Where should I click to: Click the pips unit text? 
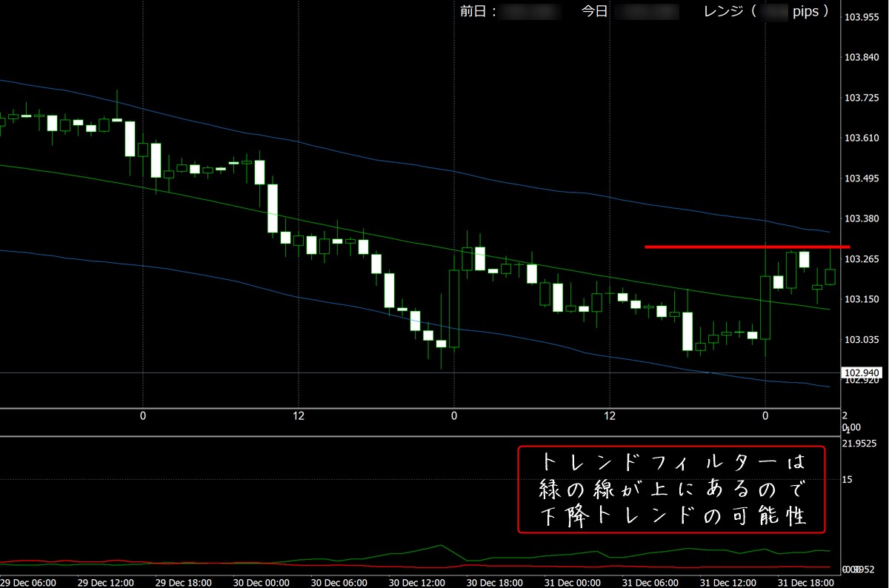tap(805, 12)
